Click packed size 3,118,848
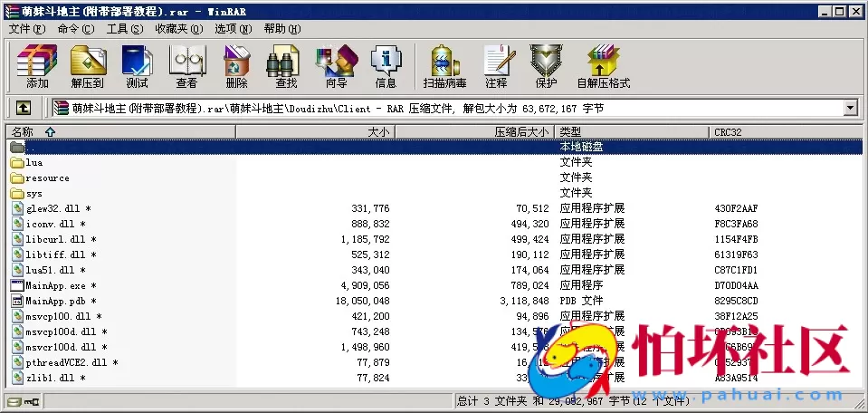This screenshot has width=868, height=413. 525,302
